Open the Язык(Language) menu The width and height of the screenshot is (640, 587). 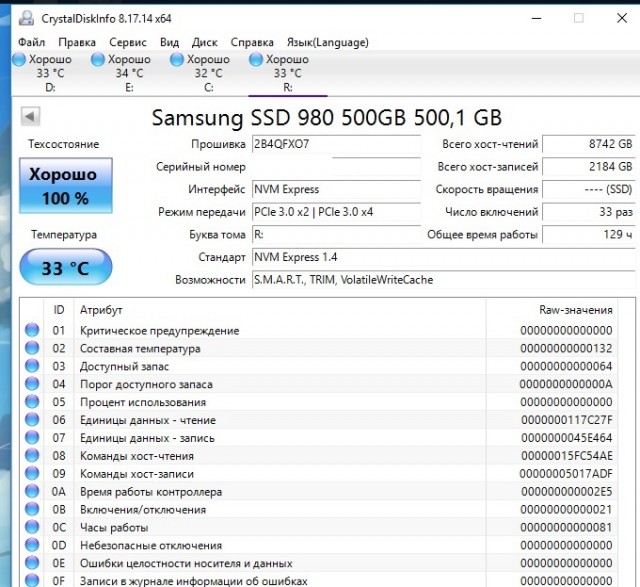coord(327,42)
